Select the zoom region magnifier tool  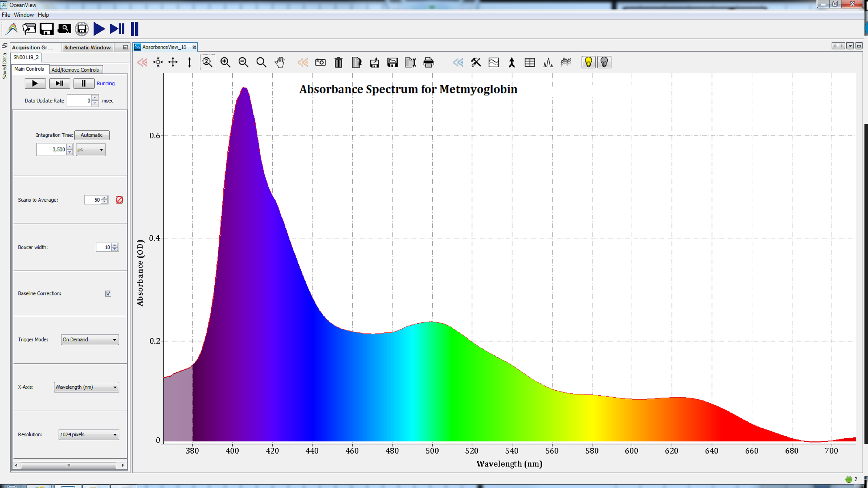(x=207, y=62)
